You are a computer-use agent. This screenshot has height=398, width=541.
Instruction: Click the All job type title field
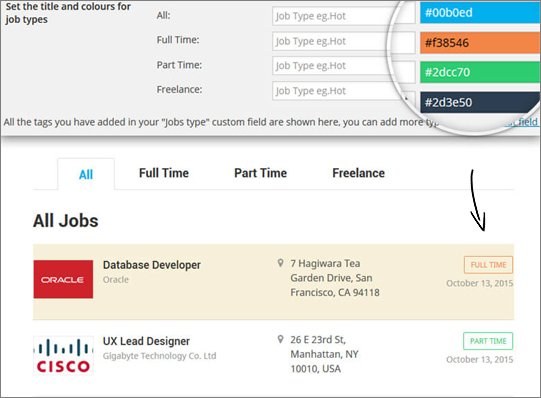343,16
